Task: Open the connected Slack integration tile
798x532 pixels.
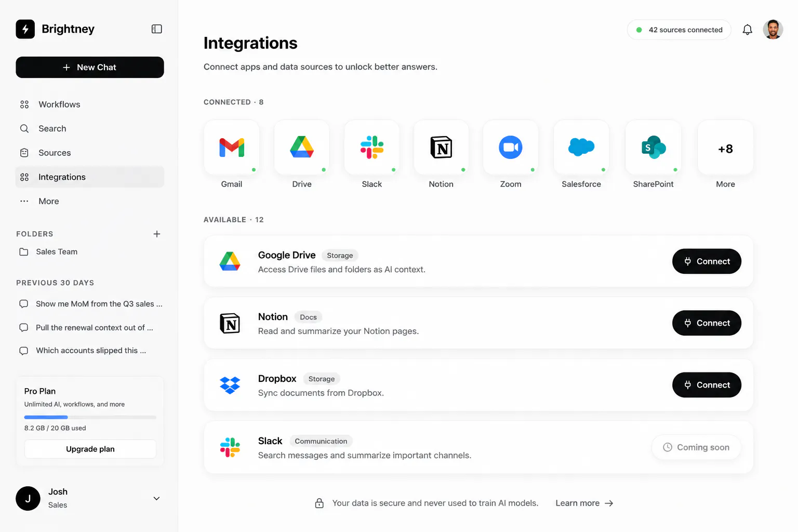Action: [372, 148]
